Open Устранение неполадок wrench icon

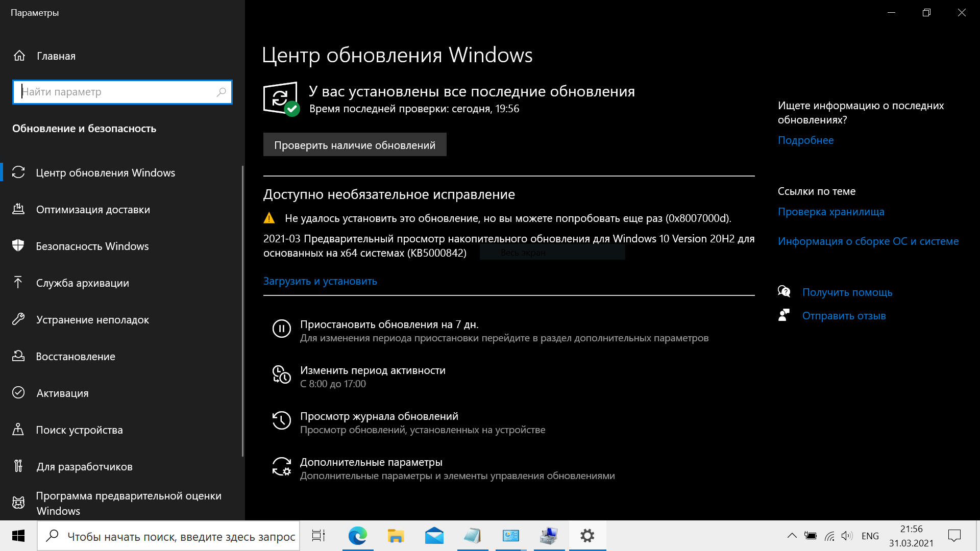click(18, 319)
